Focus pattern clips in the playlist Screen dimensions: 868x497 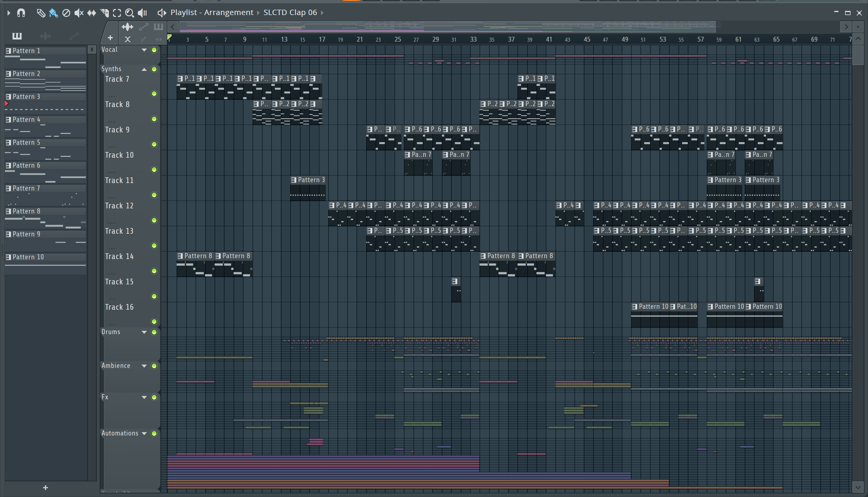[x=158, y=27]
